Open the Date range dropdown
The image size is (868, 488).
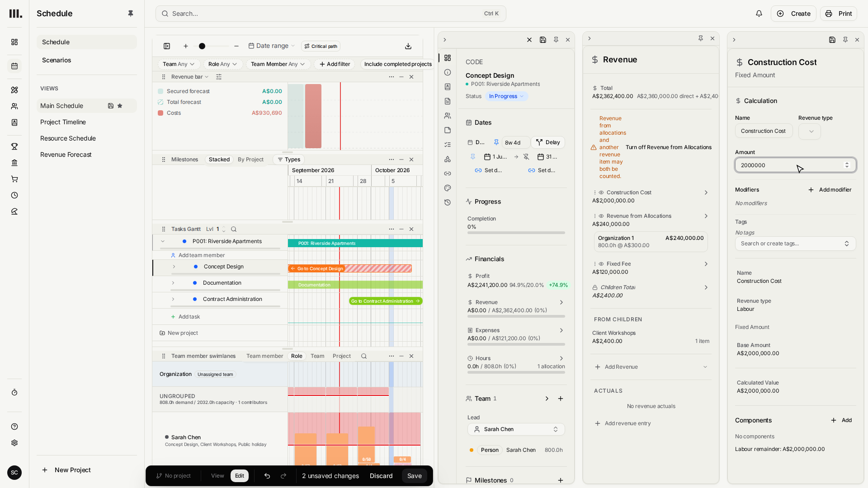coord(272,46)
